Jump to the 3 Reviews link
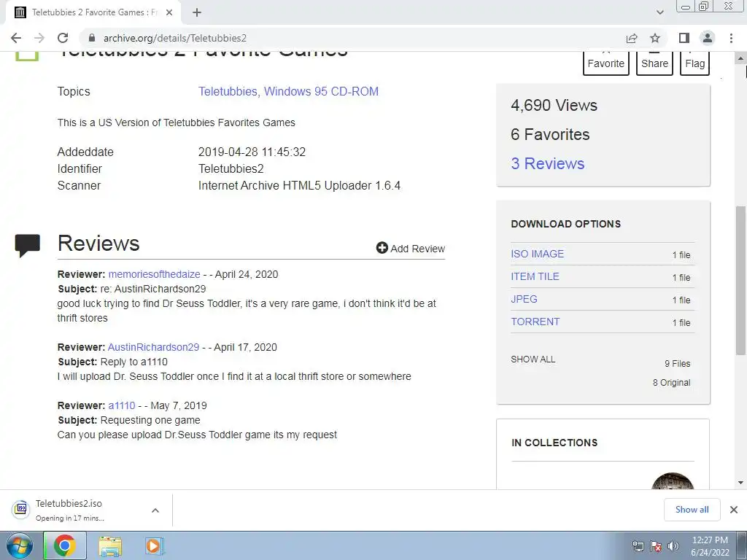The width and height of the screenshot is (747, 560). coord(547,163)
